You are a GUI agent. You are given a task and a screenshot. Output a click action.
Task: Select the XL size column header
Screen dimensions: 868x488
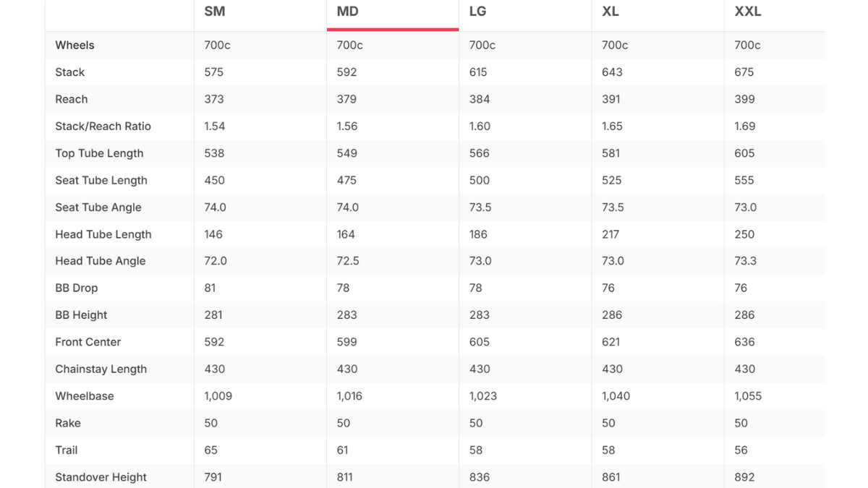pos(610,12)
